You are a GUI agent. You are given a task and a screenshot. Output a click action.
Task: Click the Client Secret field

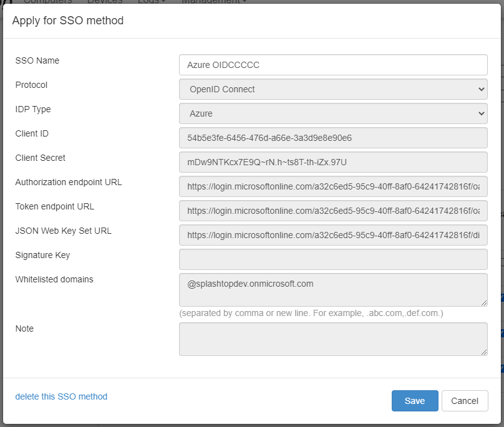coord(333,162)
